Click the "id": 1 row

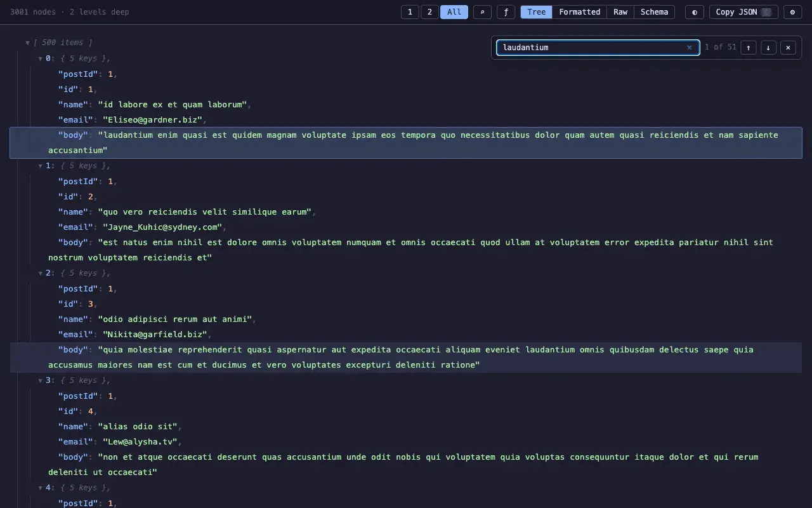[x=406, y=90]
